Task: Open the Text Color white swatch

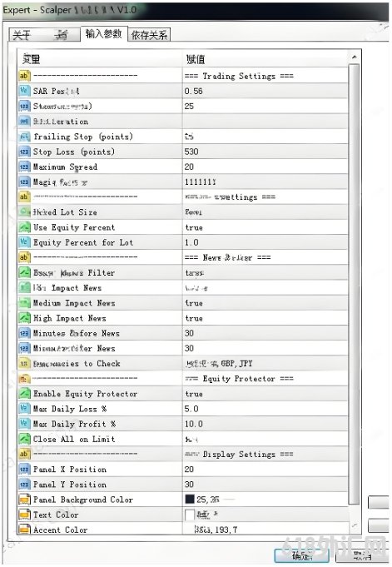Action: click(190, 515)
